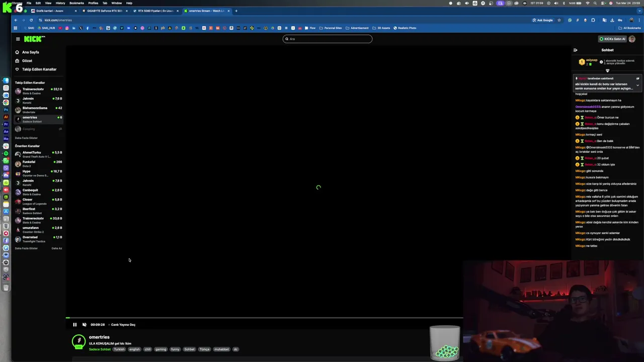The height and width of the screenshot is (362, 644).
Task: Unmute the stream volume
Action: point(84,325)
